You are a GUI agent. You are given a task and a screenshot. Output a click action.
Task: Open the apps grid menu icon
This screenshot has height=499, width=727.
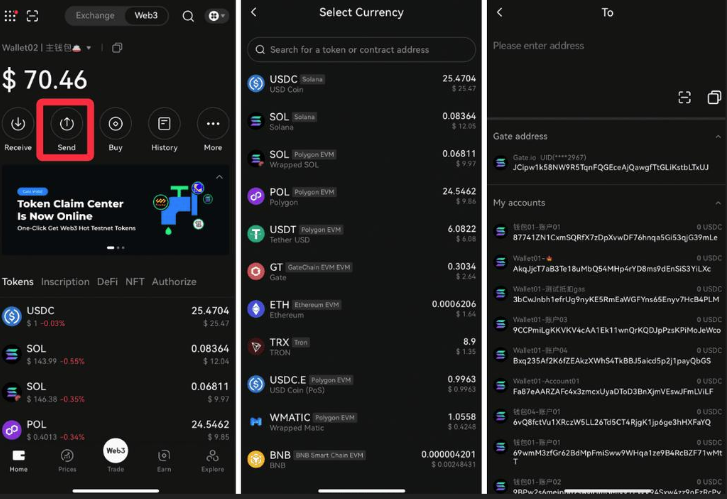point(10,16)
